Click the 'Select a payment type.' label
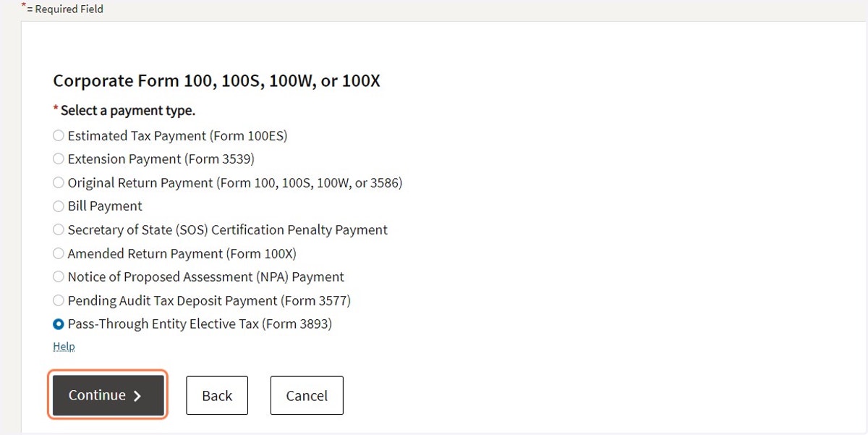This screenshot has height=435, width=868. [128, 111]
